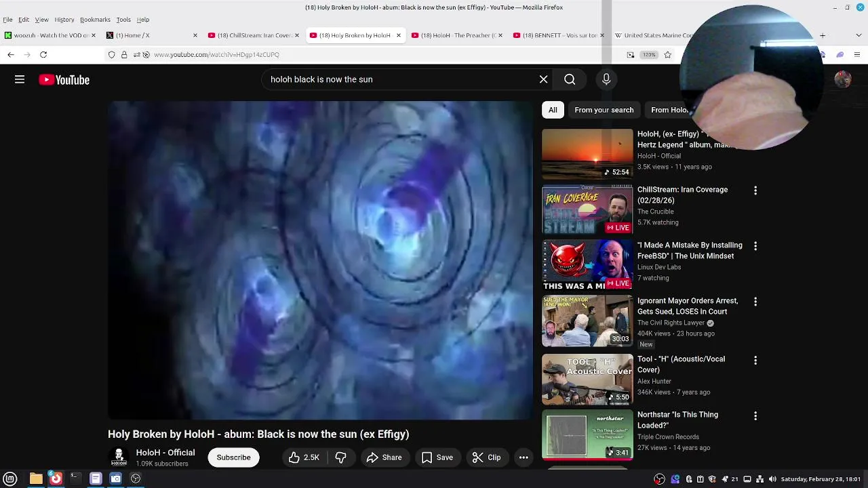This screenshot has width=868, height=488.
Task: Open Files folder in taskbar
Action: tap(36, 479)
